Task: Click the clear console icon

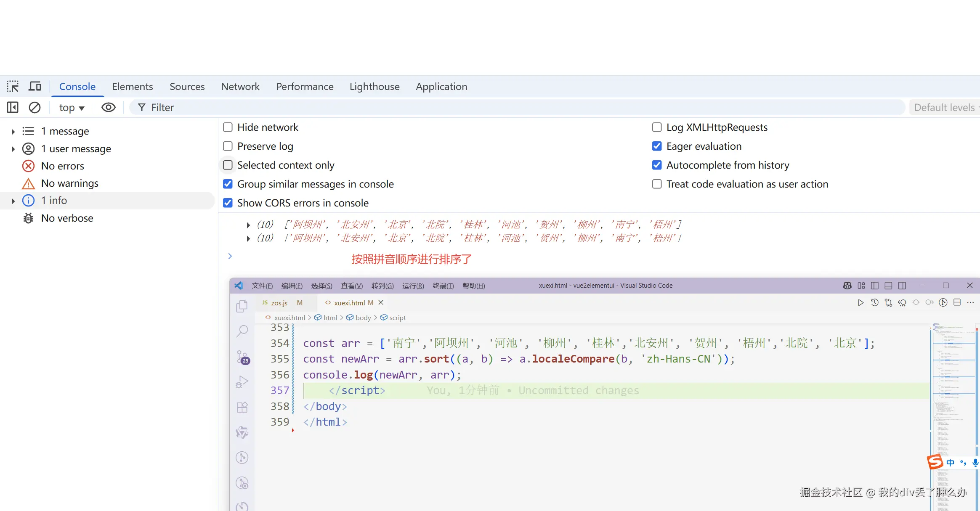Action: pos(35,108)
